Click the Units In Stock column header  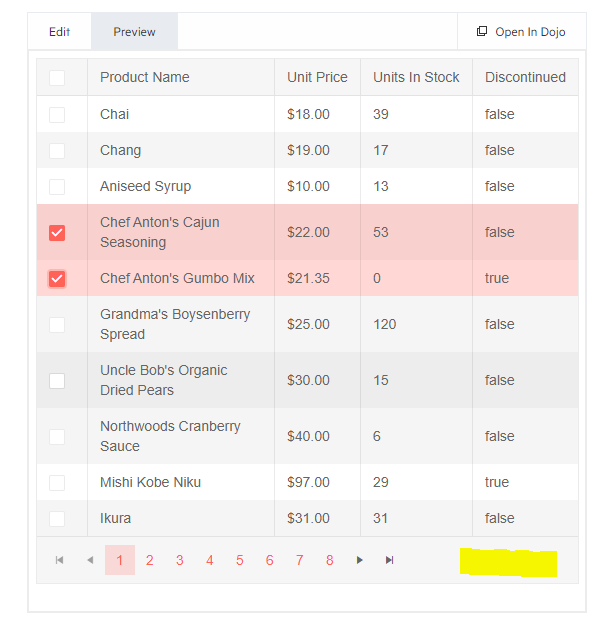pyautogui.click(x=416, y=78)
